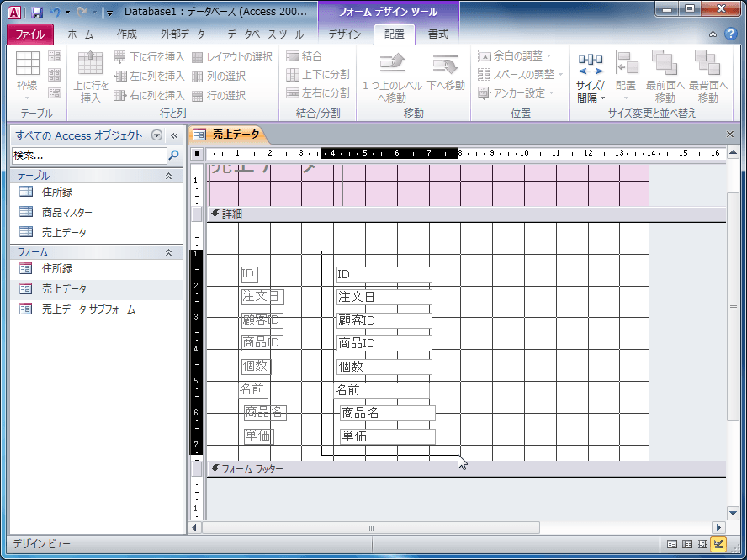The width and height of the screenshot is (747, 560).
Task: Switch to Datasheet View icon in status bar
Action: 687,544
